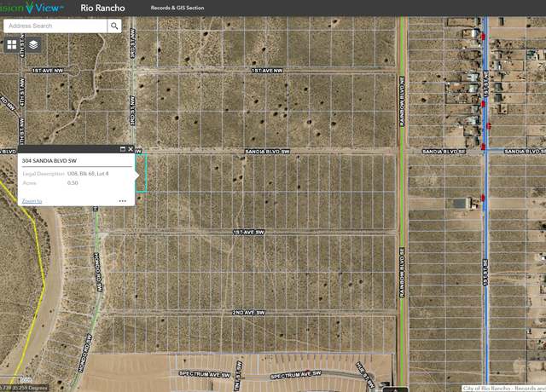Screen dimensions: 546x392
Task: Click the RAINBOW BLVD SE road label
Action: (402, 273)
